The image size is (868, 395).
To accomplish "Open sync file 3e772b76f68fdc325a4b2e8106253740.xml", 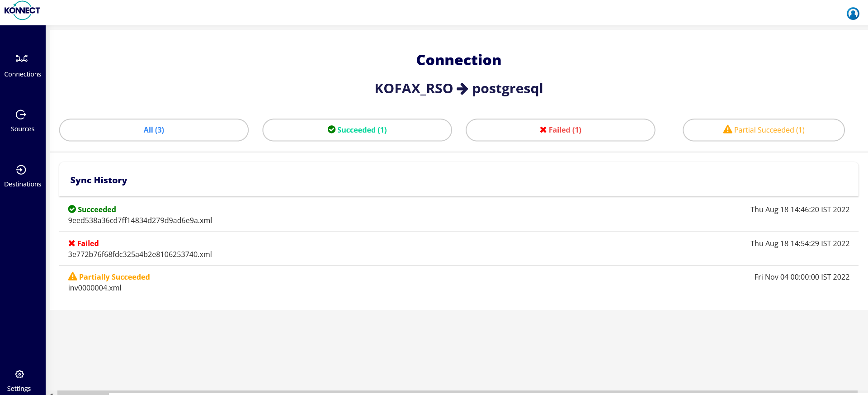I will click(140, 255).
